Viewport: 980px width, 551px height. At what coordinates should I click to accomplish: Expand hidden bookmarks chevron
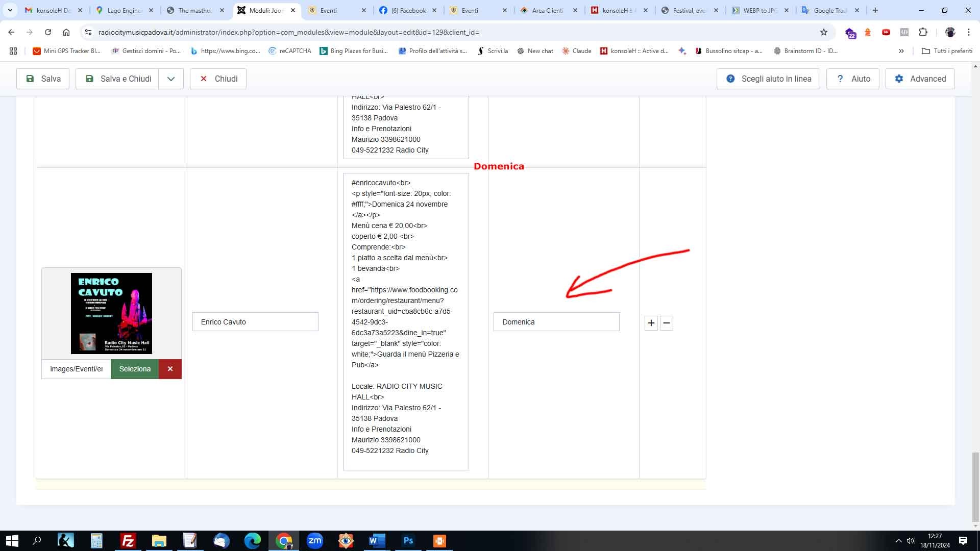(901, 51)
